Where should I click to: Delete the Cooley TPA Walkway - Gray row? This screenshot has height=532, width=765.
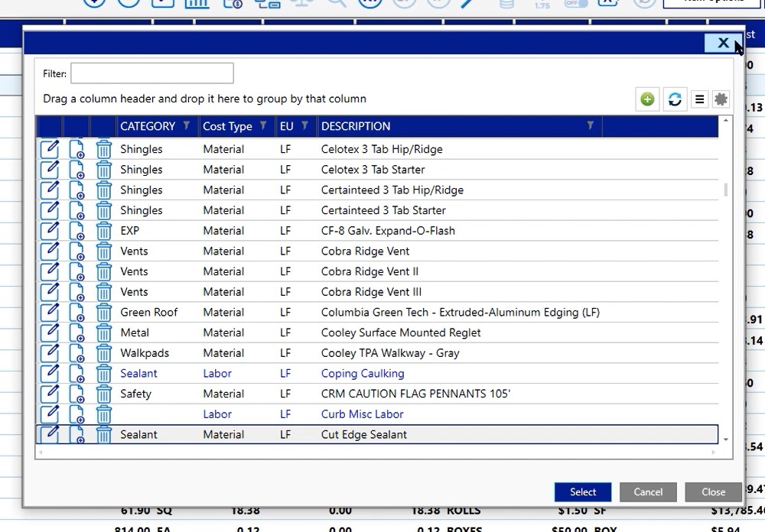point(104,353)
